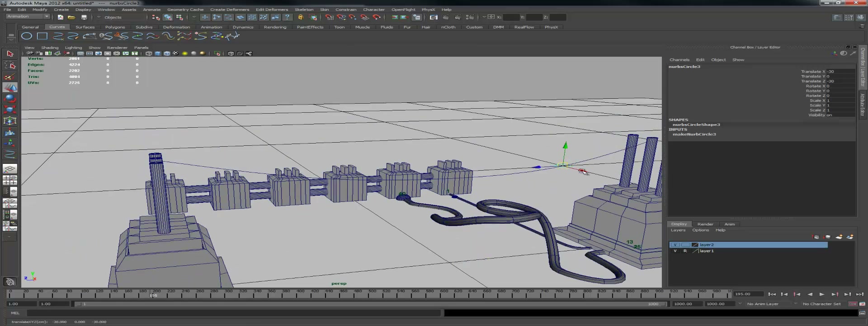Click the layer1 color swatch
The height and width of the screenshot is (326, 868).
(695, 251)
